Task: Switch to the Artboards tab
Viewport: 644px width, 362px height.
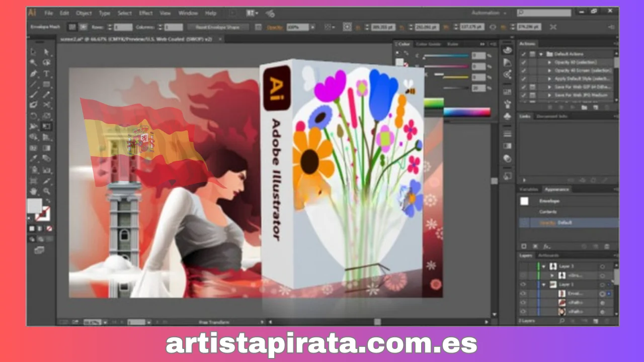Action: click(x=548, y=255)
